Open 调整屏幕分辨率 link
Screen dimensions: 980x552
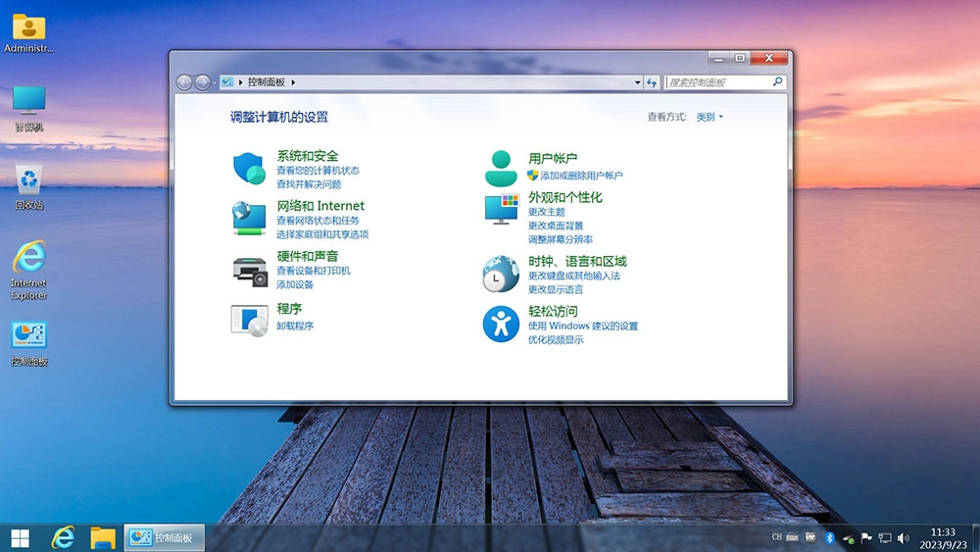[561, 239]
